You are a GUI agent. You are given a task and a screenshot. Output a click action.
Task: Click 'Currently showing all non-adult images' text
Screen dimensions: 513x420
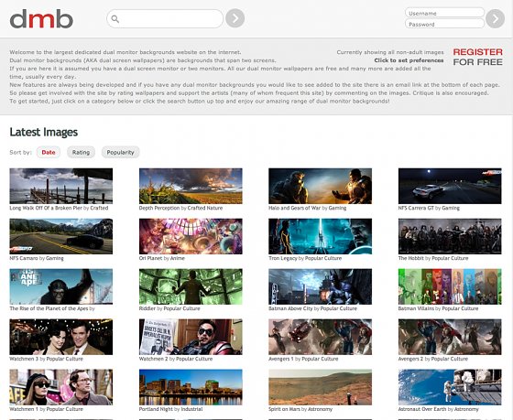[390, 52]
